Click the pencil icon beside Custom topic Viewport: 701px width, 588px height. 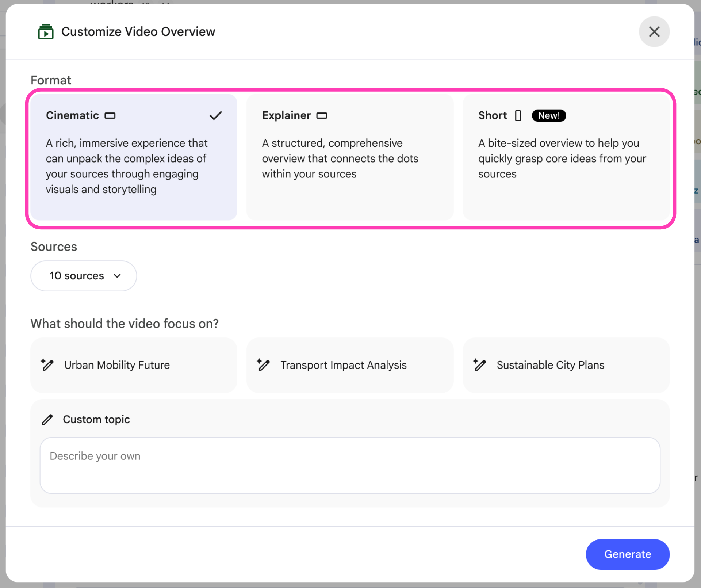coord(47,420)
